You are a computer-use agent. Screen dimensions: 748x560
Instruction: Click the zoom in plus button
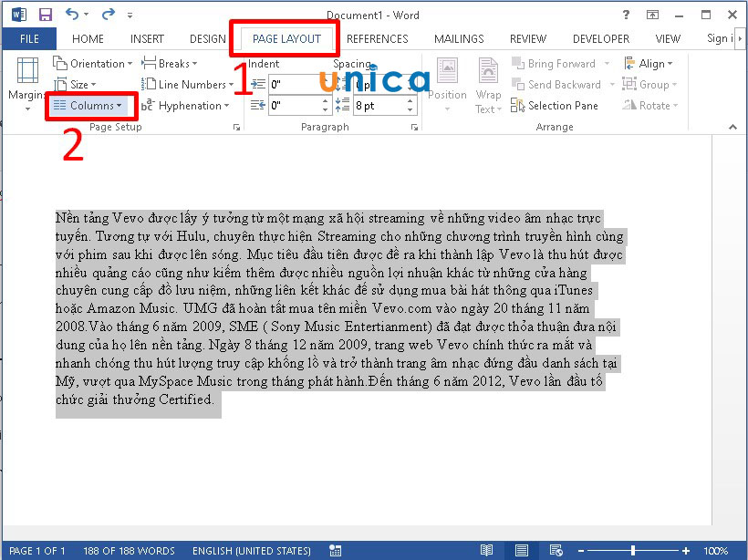[686, 551]
